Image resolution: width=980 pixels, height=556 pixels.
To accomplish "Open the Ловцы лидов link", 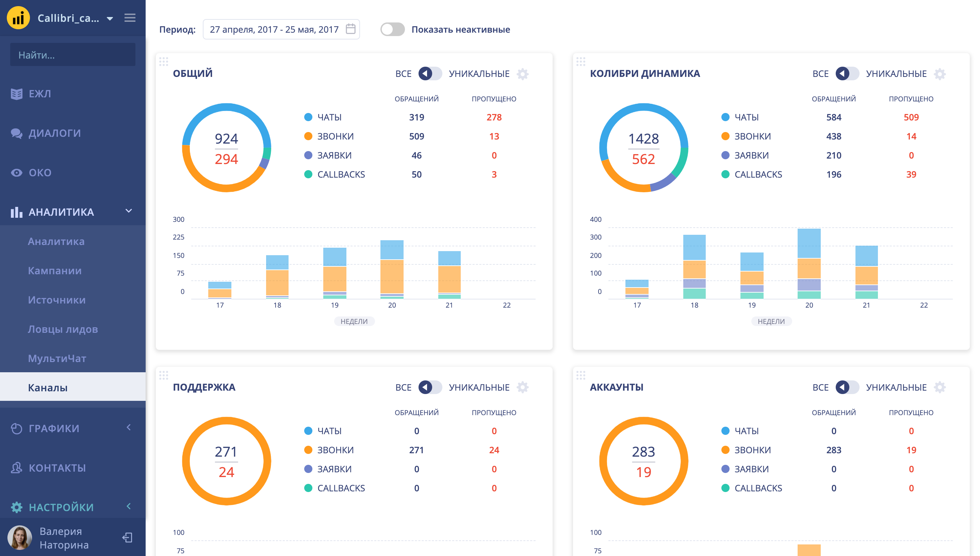I will (63, 329).
